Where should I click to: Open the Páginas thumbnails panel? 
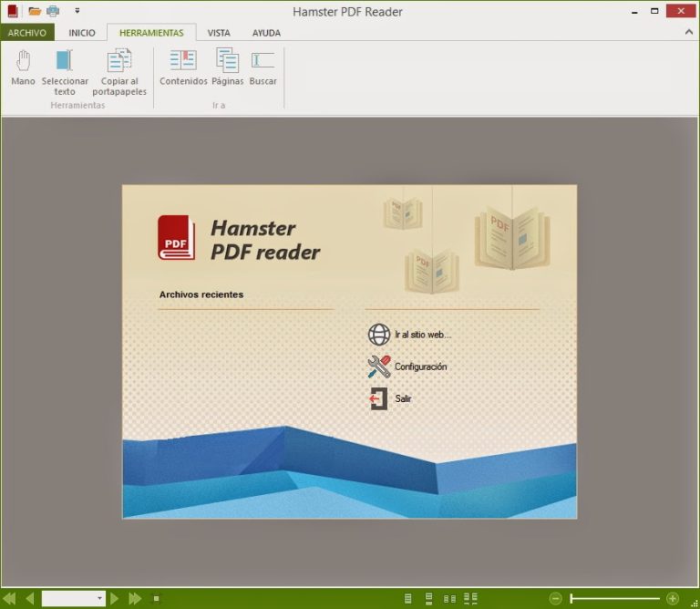[228, 67]
